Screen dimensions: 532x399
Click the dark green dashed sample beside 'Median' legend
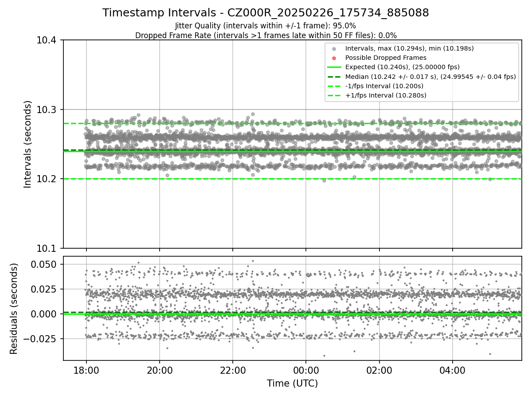tap(334, 76)
